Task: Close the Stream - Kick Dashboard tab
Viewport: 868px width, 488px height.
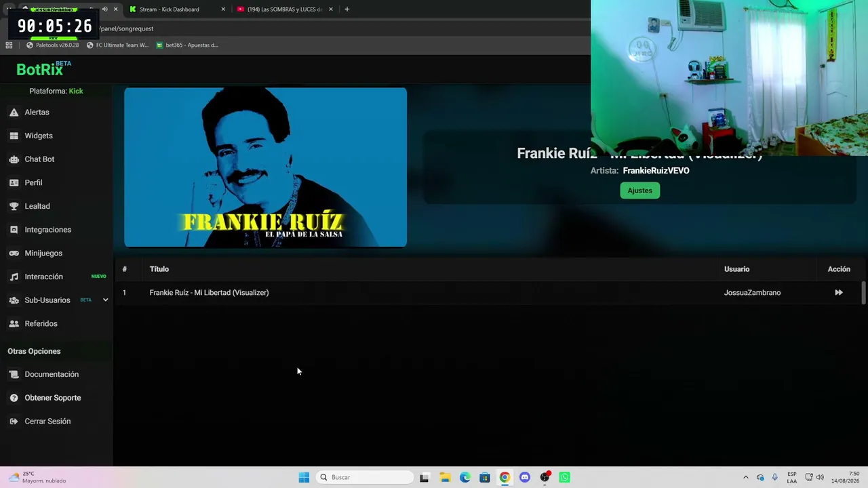Action: [x=223, y=9]
